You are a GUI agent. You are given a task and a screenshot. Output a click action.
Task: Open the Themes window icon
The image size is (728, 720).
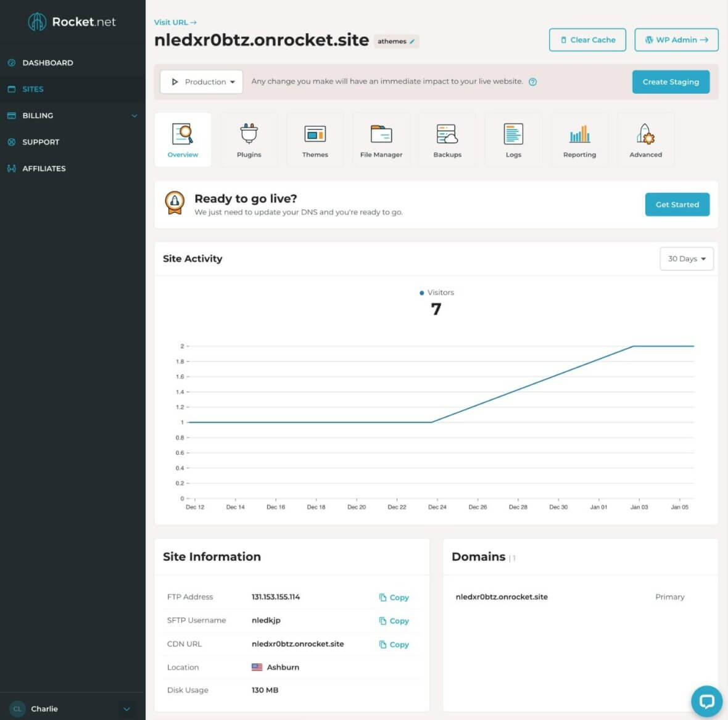(x=315, y=134)
